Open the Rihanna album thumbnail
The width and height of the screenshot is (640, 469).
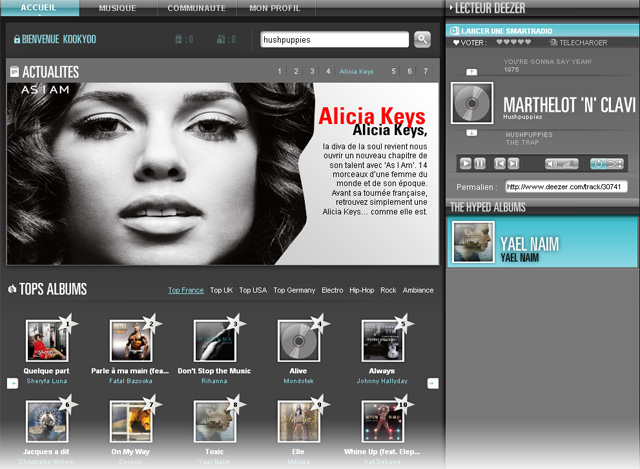click(214, 341)
